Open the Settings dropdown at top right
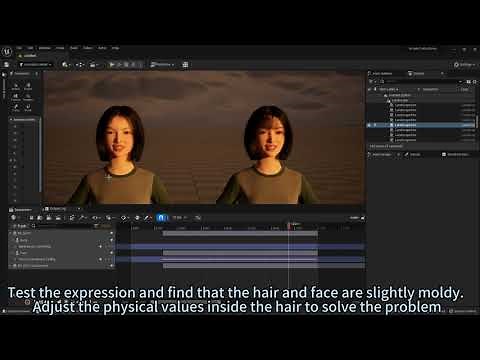 point(465,65)
